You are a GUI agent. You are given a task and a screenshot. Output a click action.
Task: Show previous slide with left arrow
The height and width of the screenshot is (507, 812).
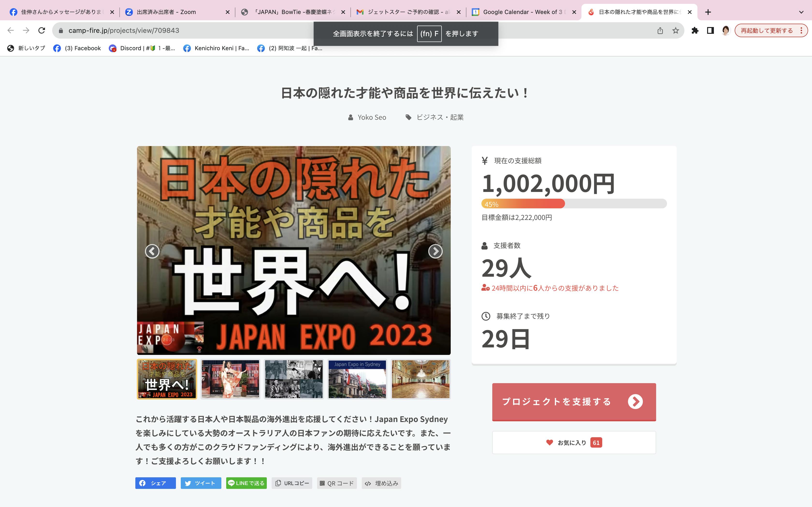(152, 251)
